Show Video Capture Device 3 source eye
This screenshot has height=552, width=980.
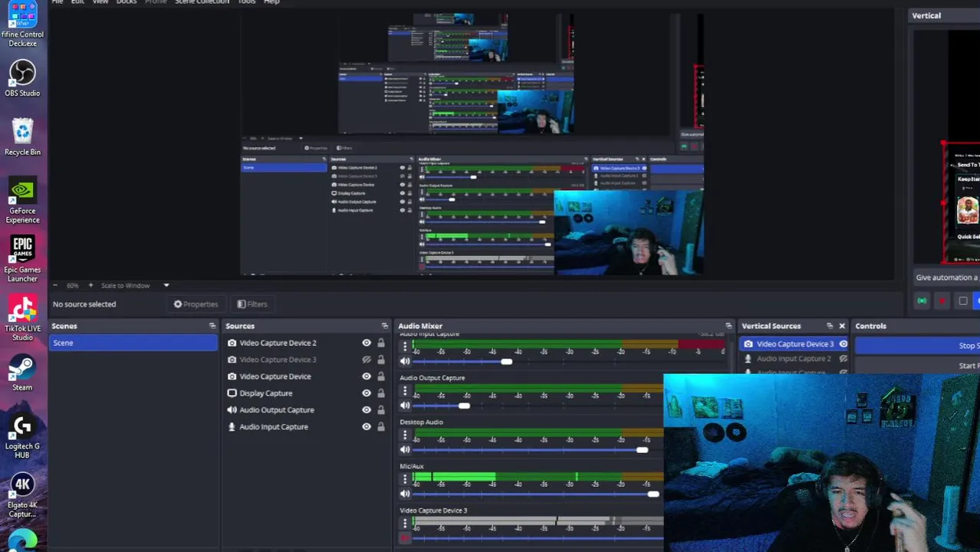[367, 360]
